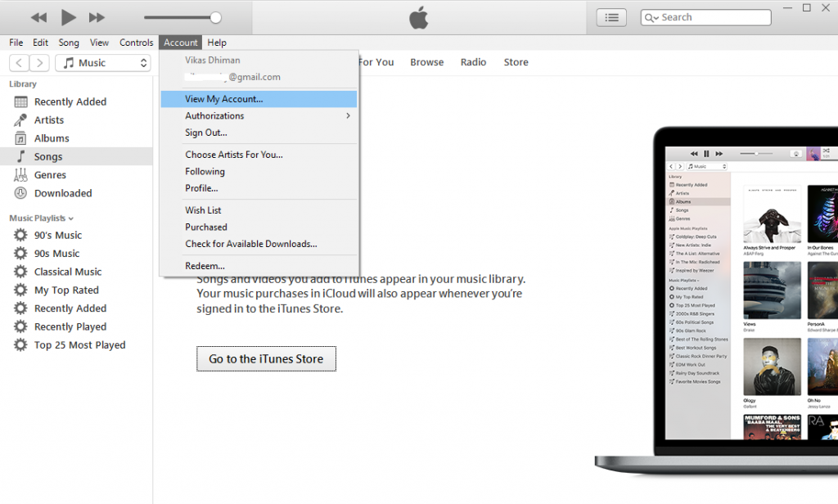
Task: Adjust the volume slider knob
Action: coord(215,18)
